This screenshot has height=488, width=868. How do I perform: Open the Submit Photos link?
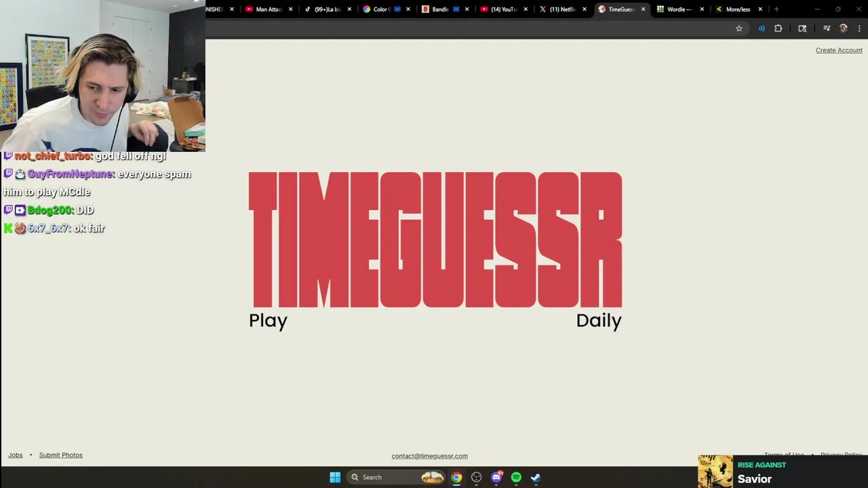pyautogui.click(x=60, y=455)
